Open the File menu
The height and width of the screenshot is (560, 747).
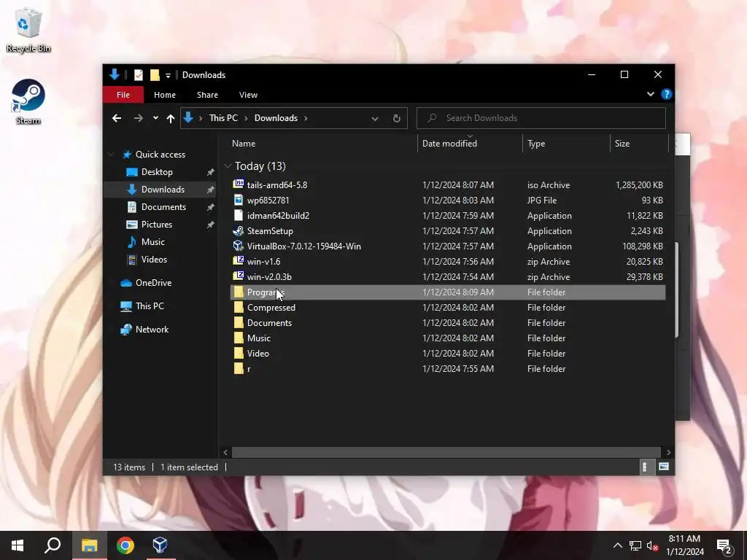coord(123,95)
